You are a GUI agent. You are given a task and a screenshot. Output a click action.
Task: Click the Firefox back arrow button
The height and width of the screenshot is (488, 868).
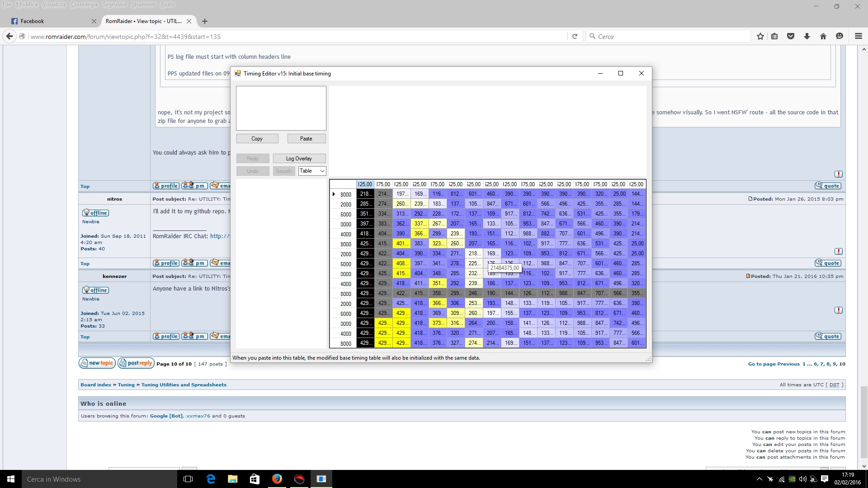coord(9,37)
